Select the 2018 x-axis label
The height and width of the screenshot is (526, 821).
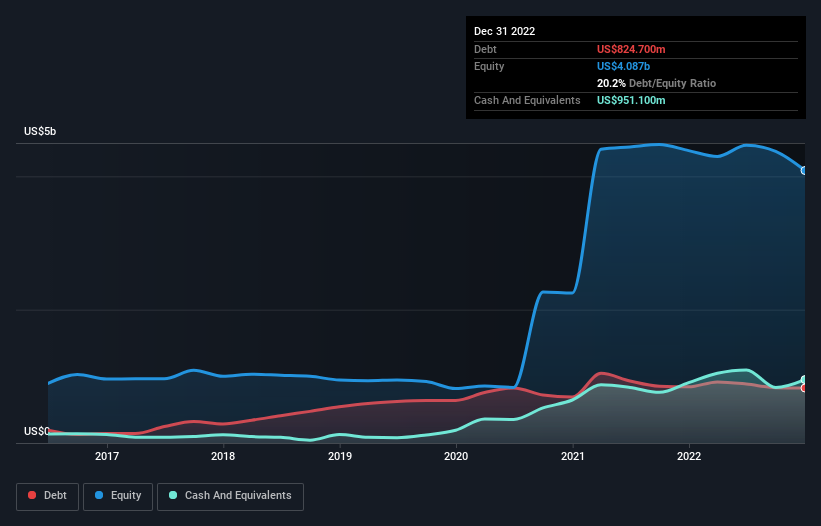(x=223, y=456)
